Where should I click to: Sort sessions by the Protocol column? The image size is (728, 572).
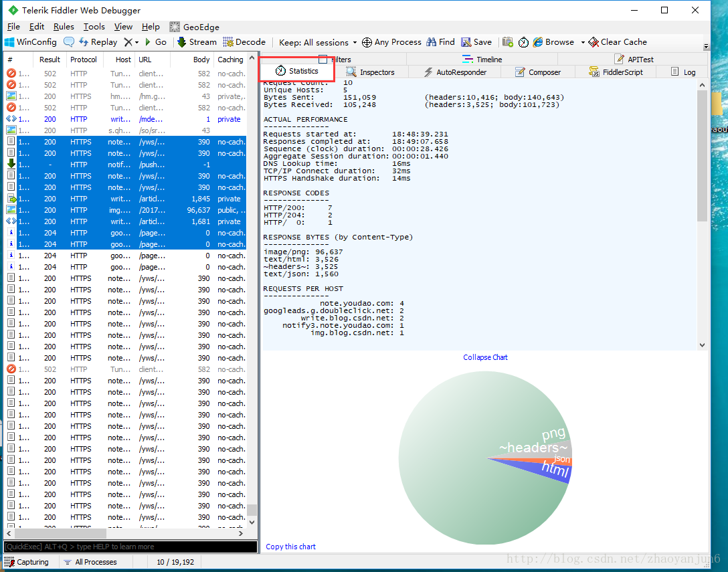coord(84,60)
